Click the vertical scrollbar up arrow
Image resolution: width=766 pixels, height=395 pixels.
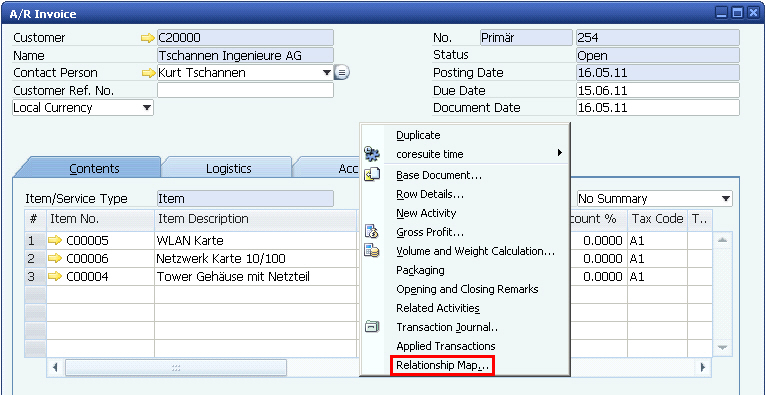(x=723, y=240)
